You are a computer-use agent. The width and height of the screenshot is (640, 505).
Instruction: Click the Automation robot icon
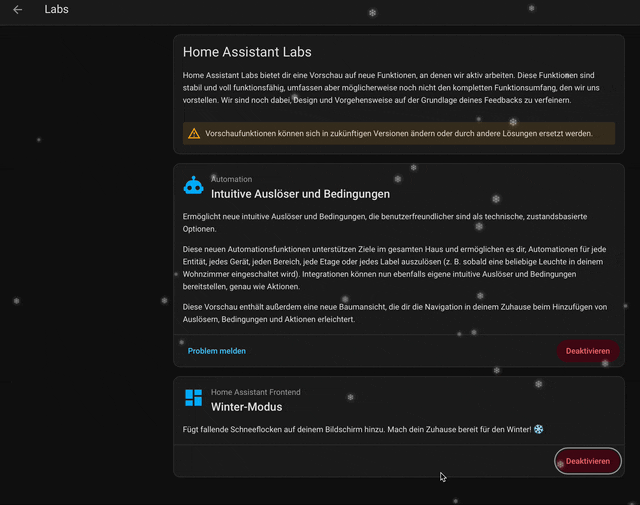point(193,186)
